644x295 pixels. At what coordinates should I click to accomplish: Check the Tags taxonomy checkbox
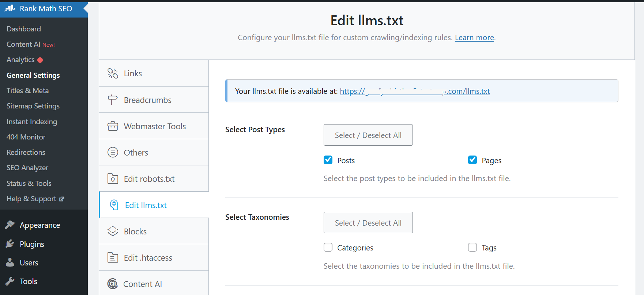tap(472, 248)
